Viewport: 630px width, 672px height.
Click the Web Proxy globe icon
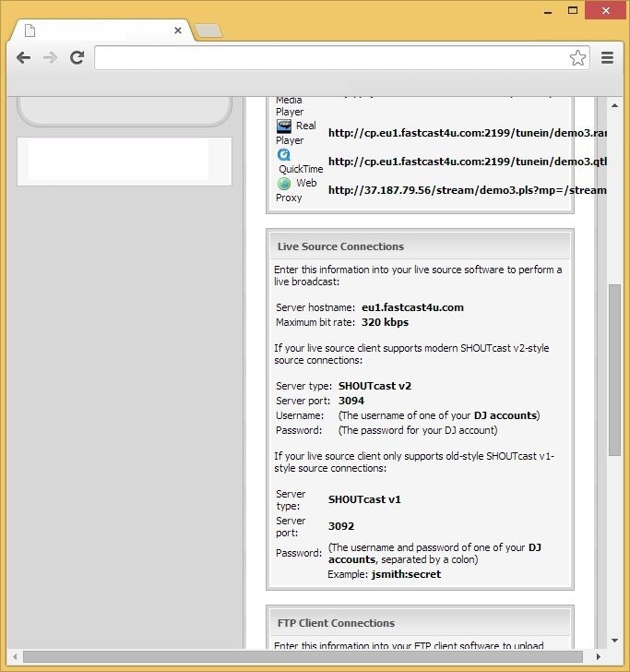pos(285,184)
